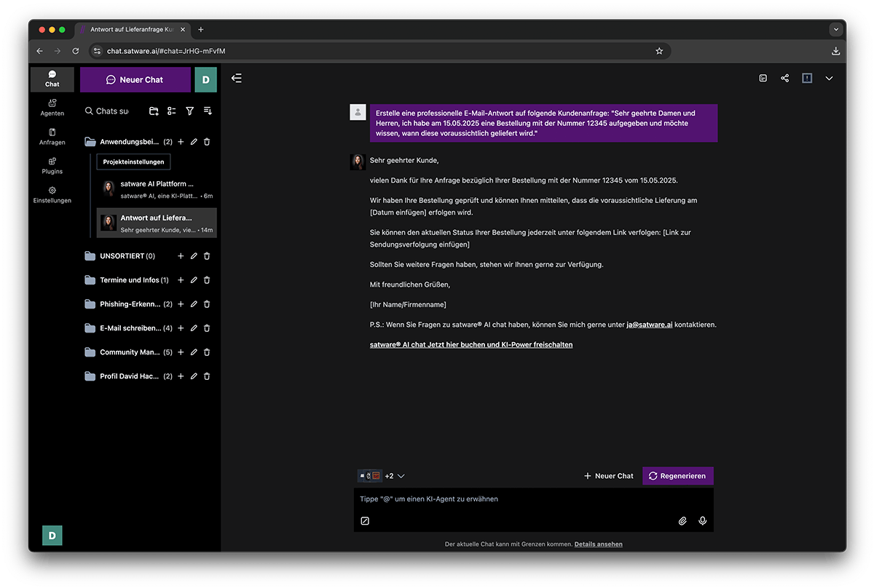Open the +2 agent selector dropdown
The image size is (874, 588).
click(x=382, y=476)
